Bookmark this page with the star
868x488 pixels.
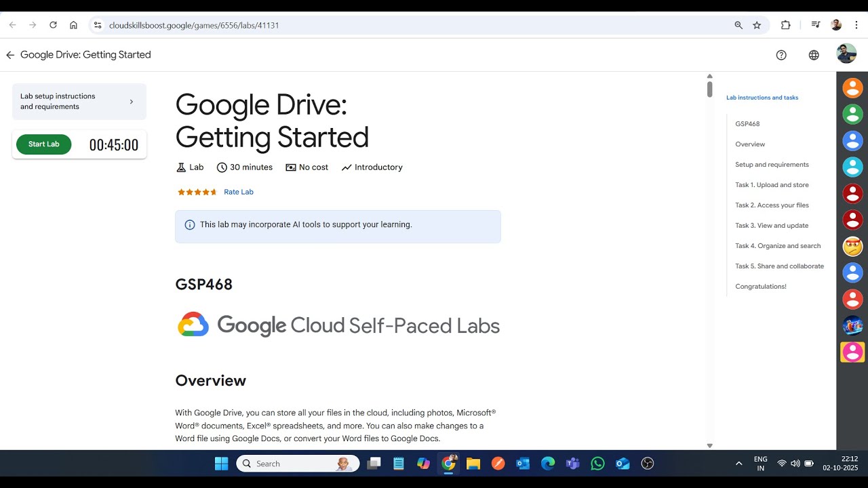pos(757,25)
